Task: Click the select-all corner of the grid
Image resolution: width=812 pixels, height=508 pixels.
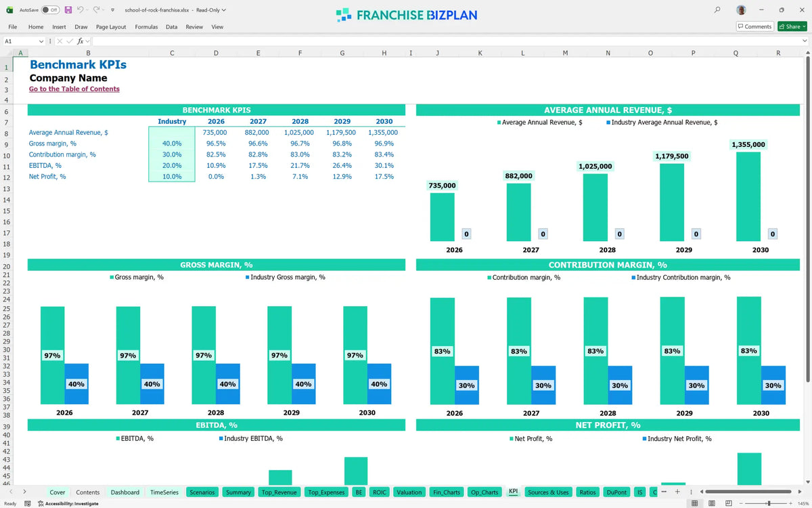Action: pyautogui.click(x=6, y=53)
